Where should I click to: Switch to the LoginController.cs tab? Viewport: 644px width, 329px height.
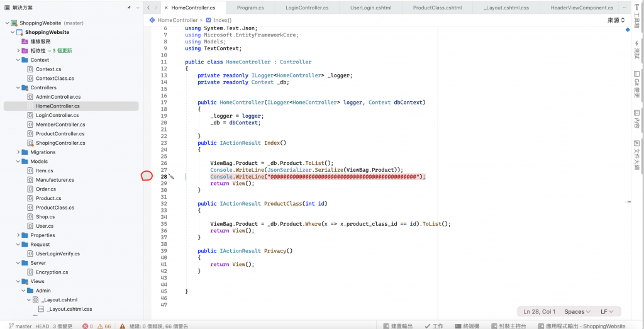(307, 8)
